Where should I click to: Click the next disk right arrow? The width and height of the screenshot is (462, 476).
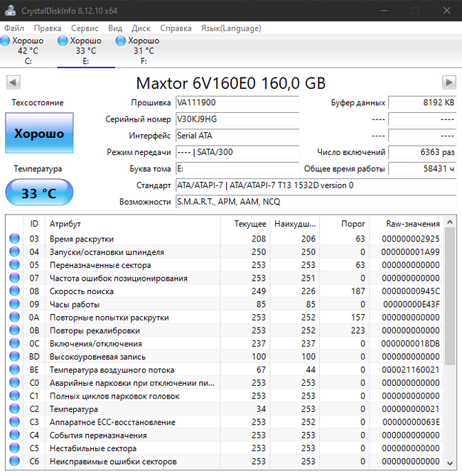(x=448, y=82)
